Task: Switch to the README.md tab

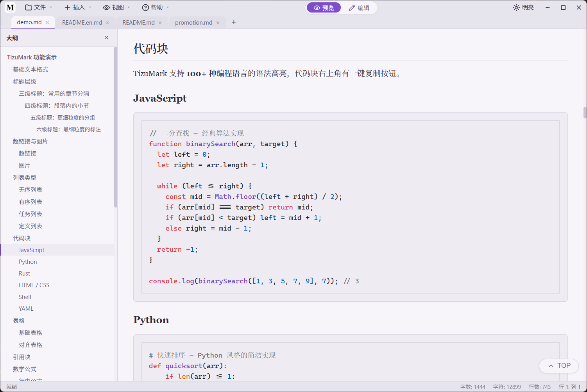Action: click(x=138, y=23)
